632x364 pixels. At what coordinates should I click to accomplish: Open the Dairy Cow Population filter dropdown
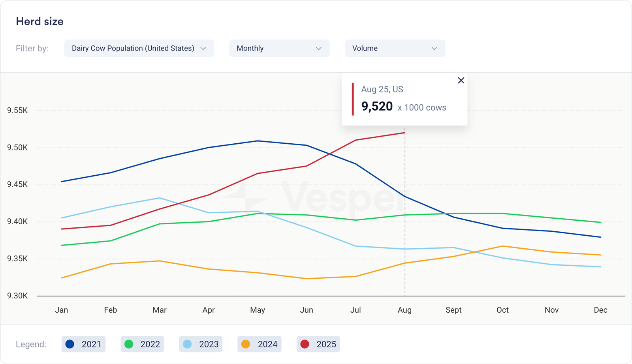click(x=139, y=48)
